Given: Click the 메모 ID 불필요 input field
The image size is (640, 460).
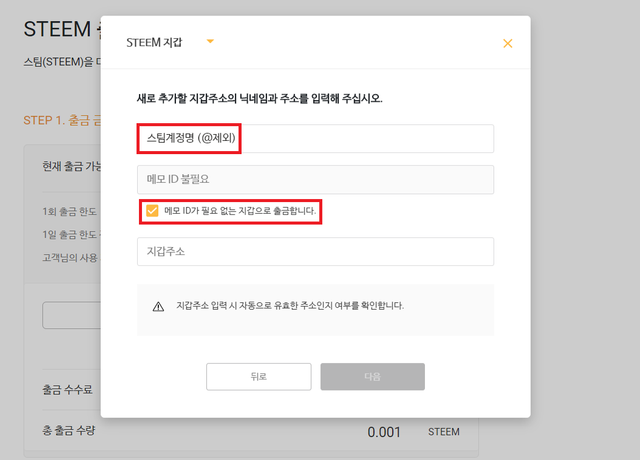Looking at the screenshot, I should 315,180.
